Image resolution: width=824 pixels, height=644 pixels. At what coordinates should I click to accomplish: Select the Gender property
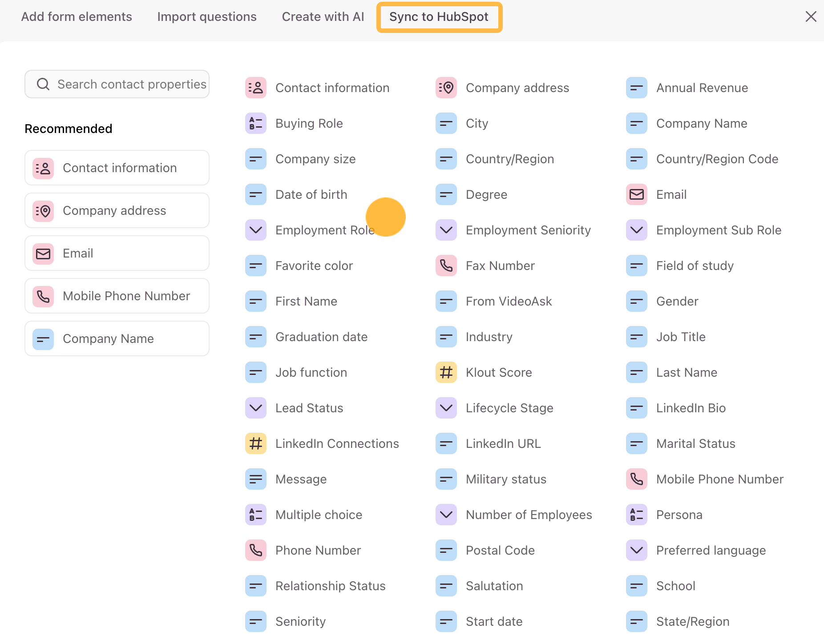click(662, 301)
